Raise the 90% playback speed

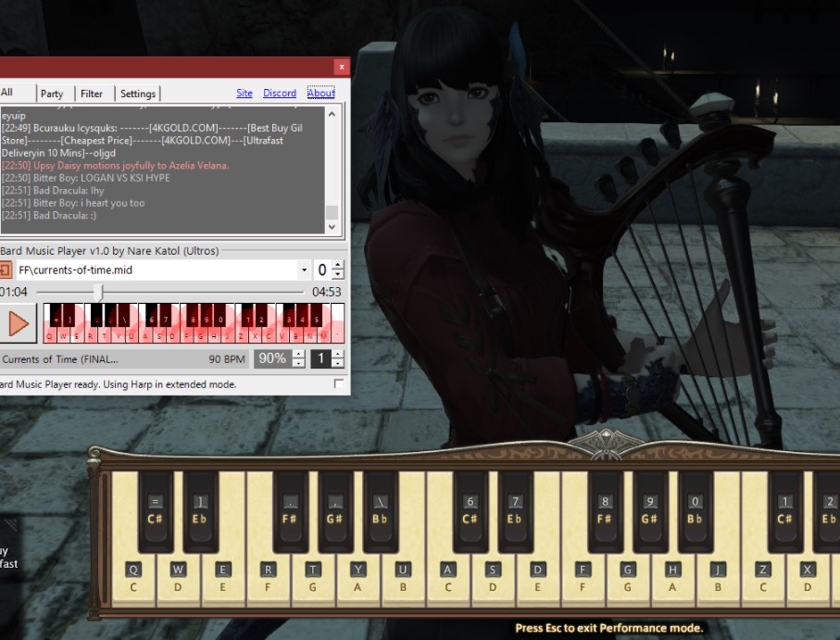coord(298,354)
